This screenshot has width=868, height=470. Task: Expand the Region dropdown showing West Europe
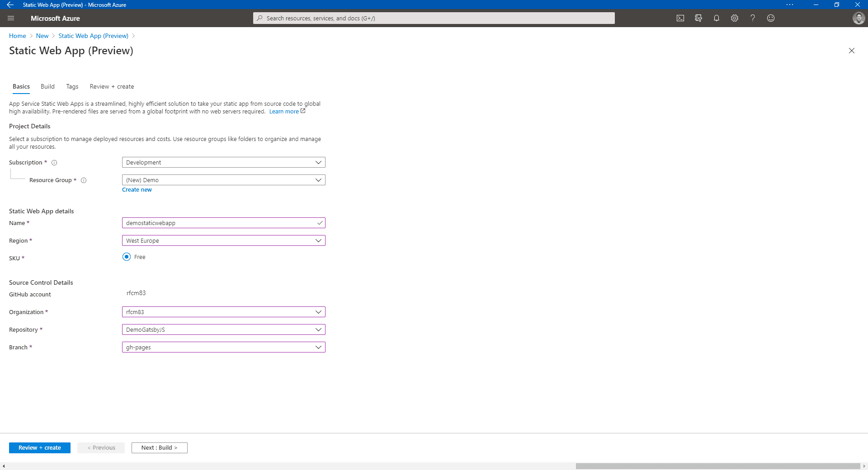[223, 240]
